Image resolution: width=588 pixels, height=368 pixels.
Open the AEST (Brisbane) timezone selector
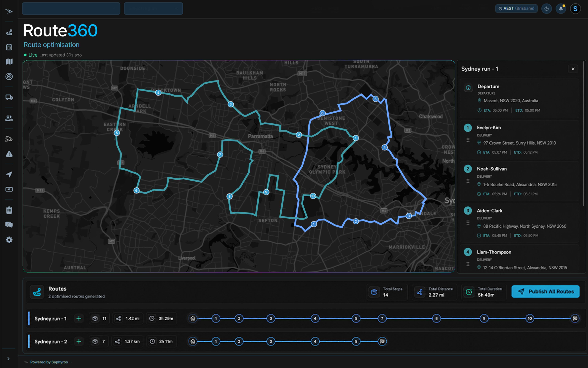pos(516,8)
